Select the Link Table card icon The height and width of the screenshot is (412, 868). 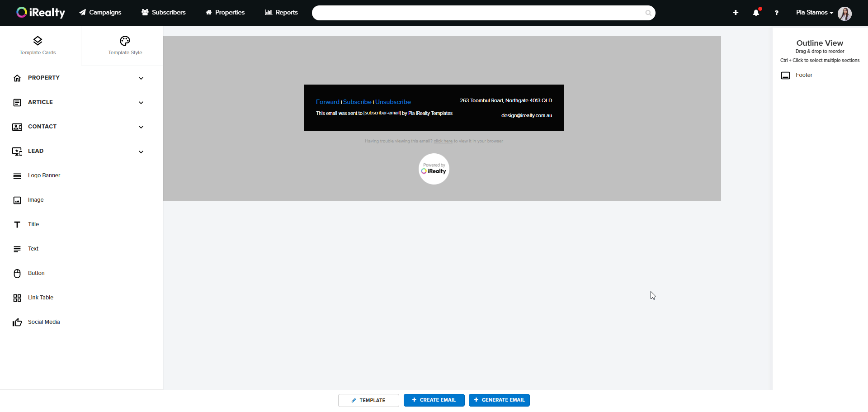17,298
